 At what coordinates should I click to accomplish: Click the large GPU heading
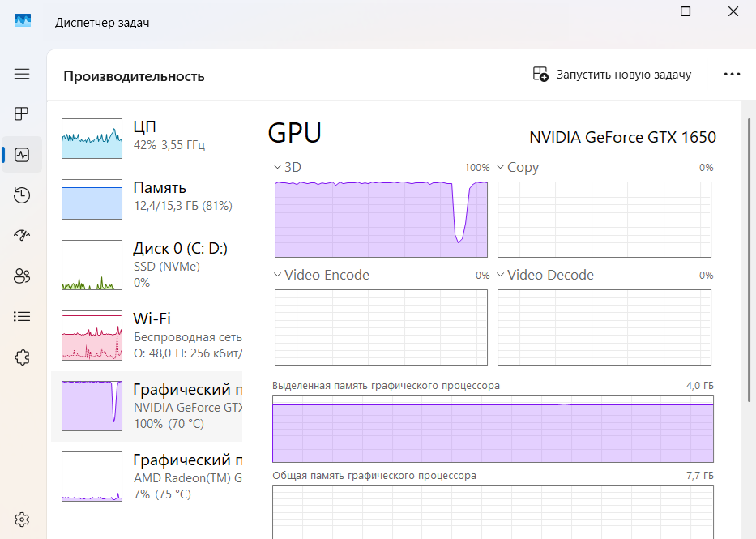(x=295, y=133)
